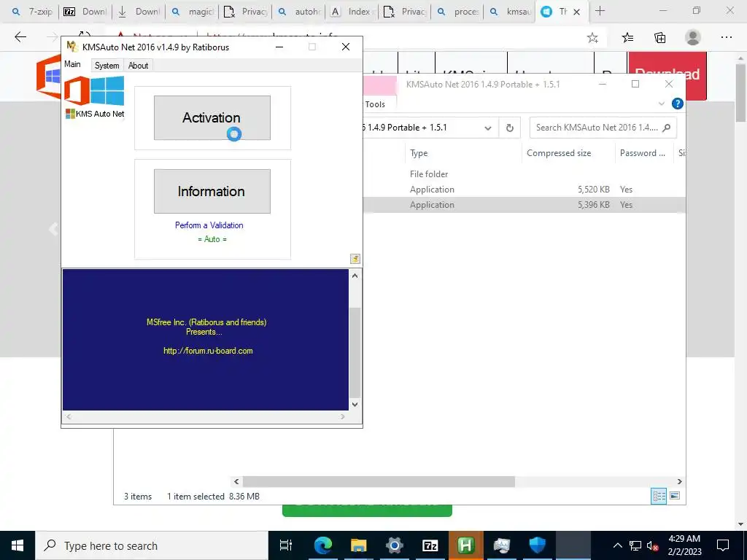This screenshot has width=747, height=560.
Task: Click the red Download button on webpage
Action: pos(667,75)
